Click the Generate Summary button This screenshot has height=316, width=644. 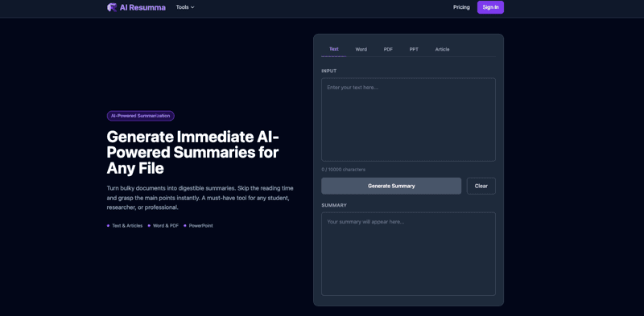[x=391, y=186]
